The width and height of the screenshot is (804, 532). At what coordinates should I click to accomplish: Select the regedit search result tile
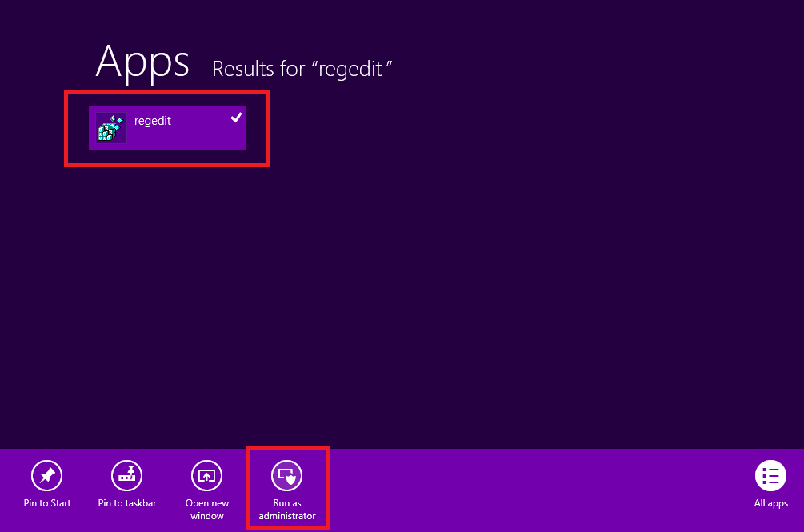pyautogui.click(x=167, y=128)
